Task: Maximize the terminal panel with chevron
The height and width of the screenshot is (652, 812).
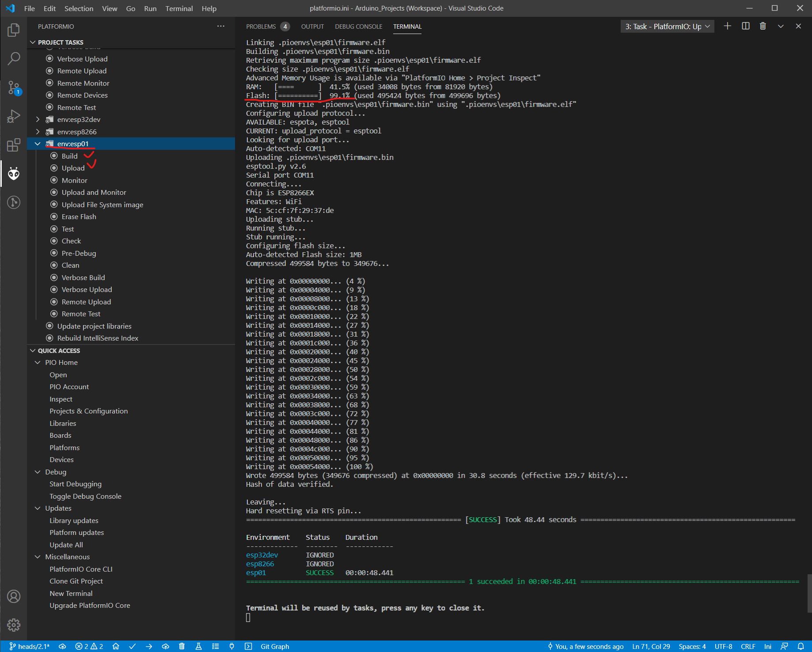Action: (781, 27)
